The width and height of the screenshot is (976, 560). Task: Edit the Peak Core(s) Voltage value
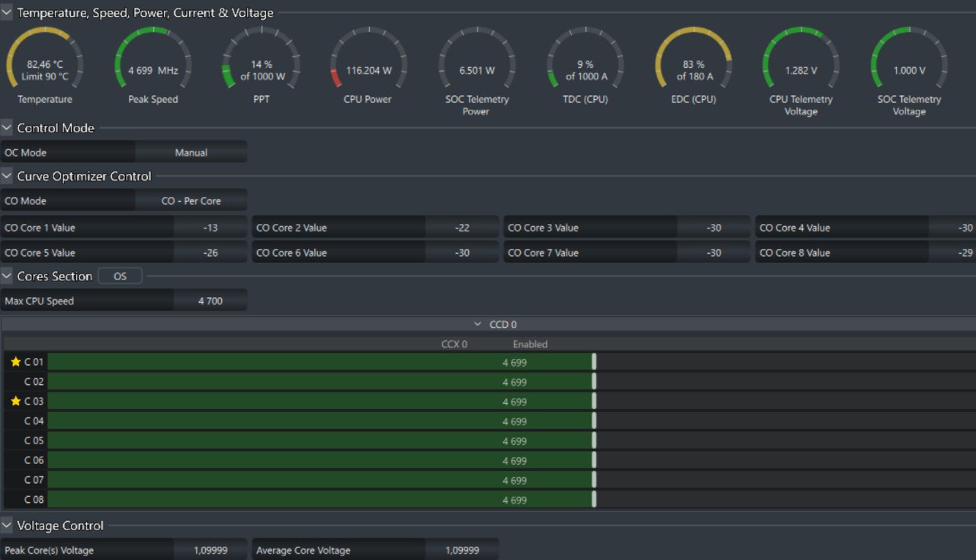pos(210,550)
